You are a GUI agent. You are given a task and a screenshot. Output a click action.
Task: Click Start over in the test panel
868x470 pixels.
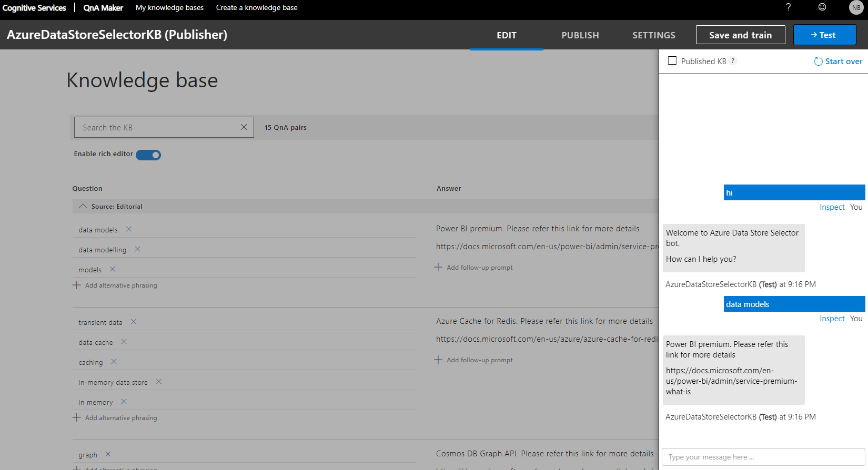click(843, 62)
